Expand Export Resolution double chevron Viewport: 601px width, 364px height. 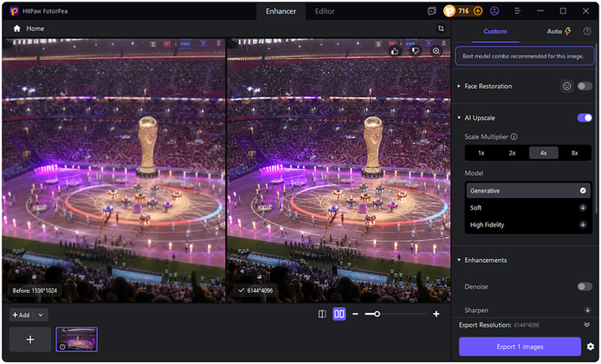pos(586,325)
